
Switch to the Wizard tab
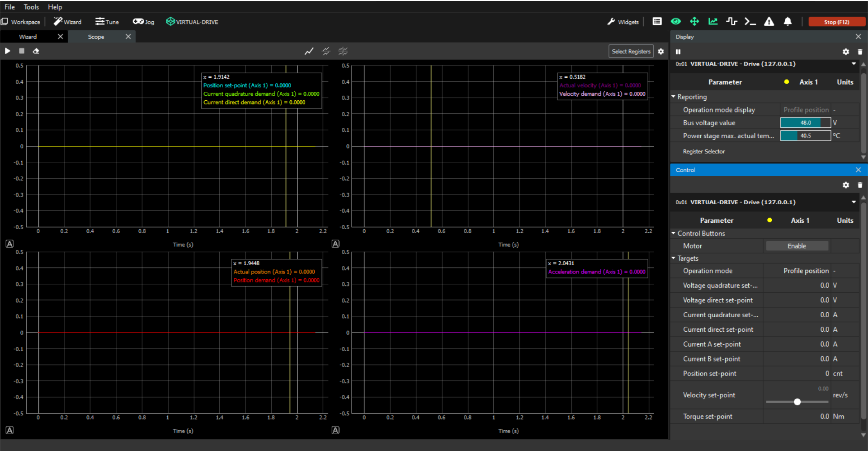pyautogui.click(x=28, y=37)
